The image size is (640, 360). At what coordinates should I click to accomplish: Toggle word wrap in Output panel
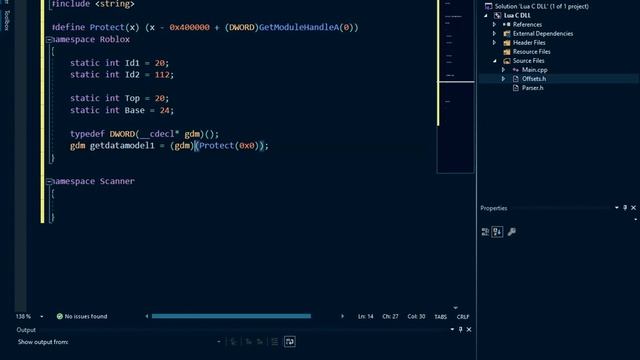point(290,342)
